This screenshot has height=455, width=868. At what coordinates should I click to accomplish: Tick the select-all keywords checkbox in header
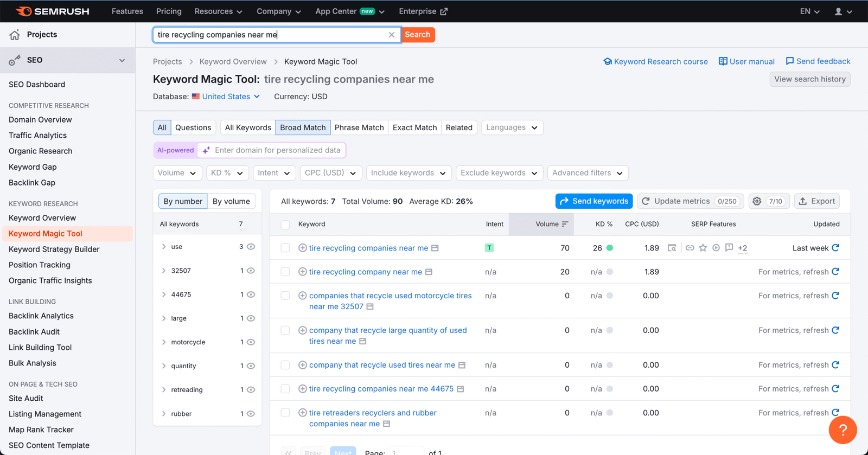click(285, 225)
